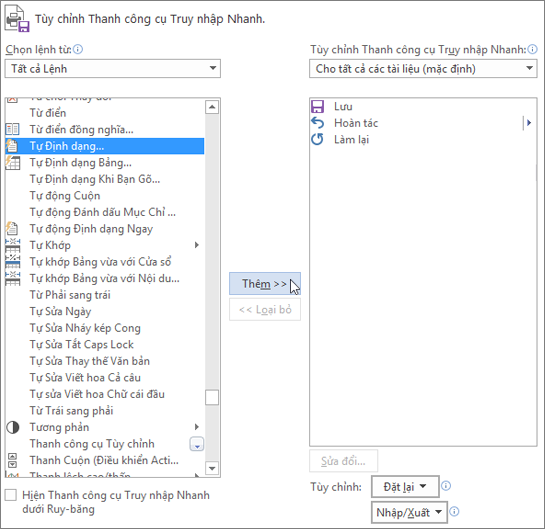
Task: Click info icon next to Nhập/Xuất button
Action: click(454, 511)
